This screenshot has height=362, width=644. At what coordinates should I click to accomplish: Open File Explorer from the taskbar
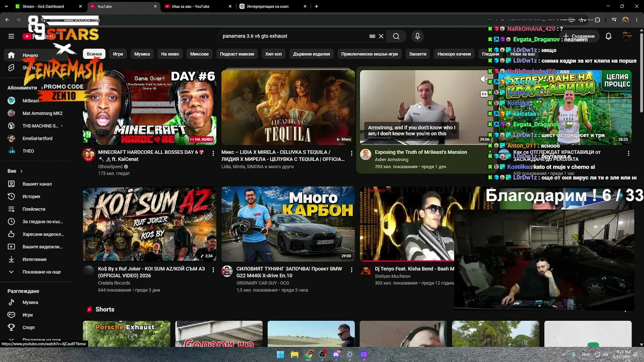coord(294,354)
